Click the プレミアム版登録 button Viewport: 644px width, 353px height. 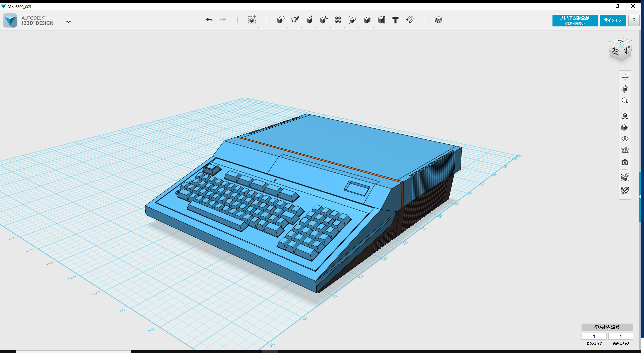point(575,20)
